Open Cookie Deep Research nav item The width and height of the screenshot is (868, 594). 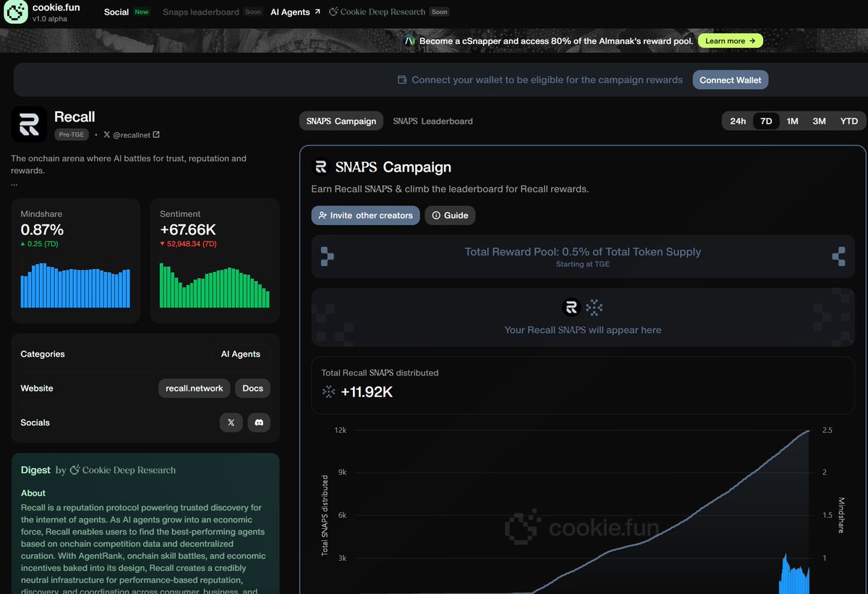pyautogui.click(x=383, y=12)
